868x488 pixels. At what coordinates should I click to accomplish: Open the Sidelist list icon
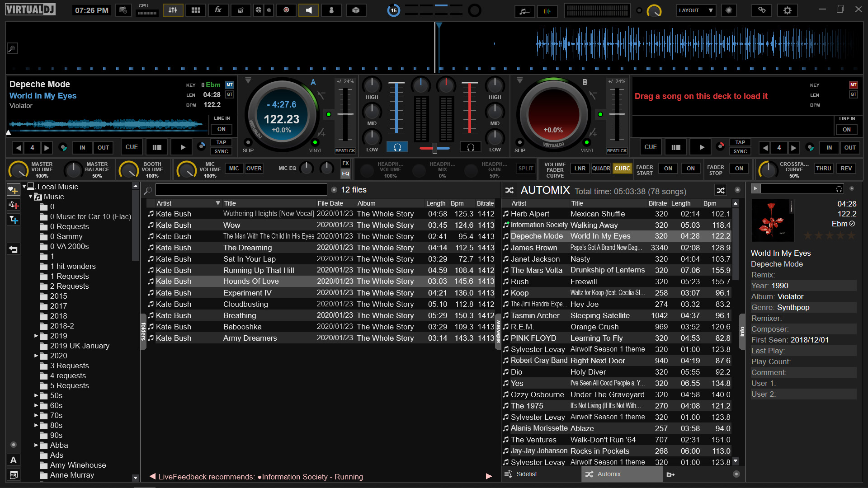[509, 474]
